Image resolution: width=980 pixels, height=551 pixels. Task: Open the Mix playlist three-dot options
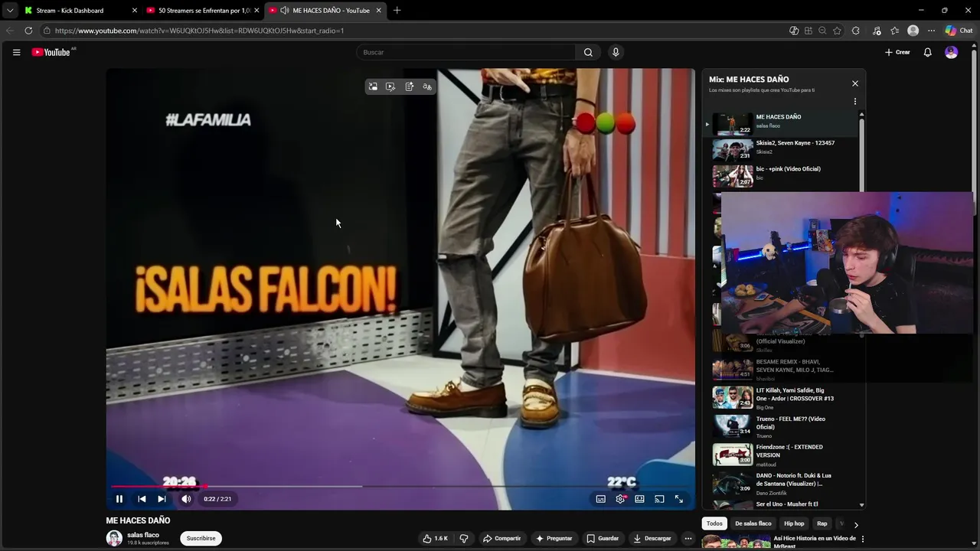coord(855,101)
